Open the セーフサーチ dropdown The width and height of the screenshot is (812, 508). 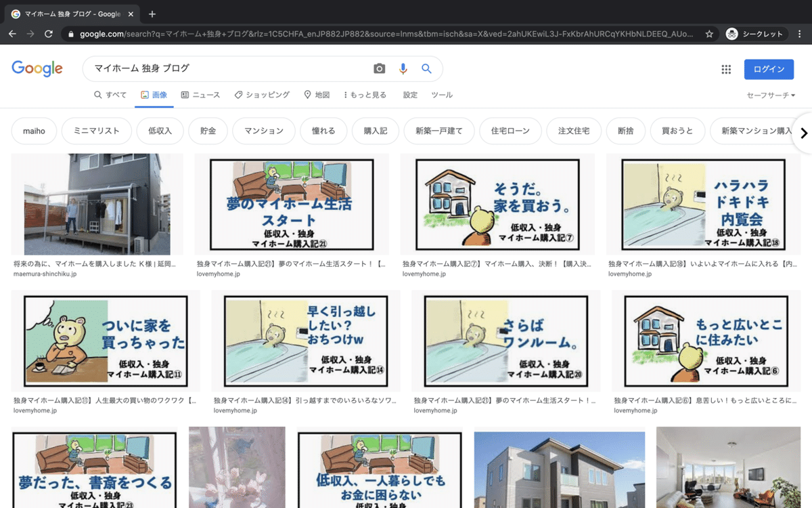point(771,95)
